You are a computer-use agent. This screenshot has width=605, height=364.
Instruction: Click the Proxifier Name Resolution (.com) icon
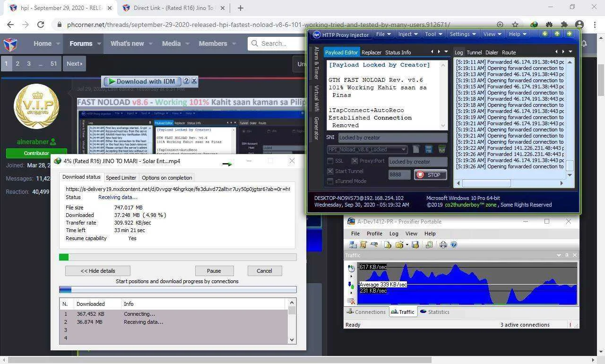click(374, 244)
